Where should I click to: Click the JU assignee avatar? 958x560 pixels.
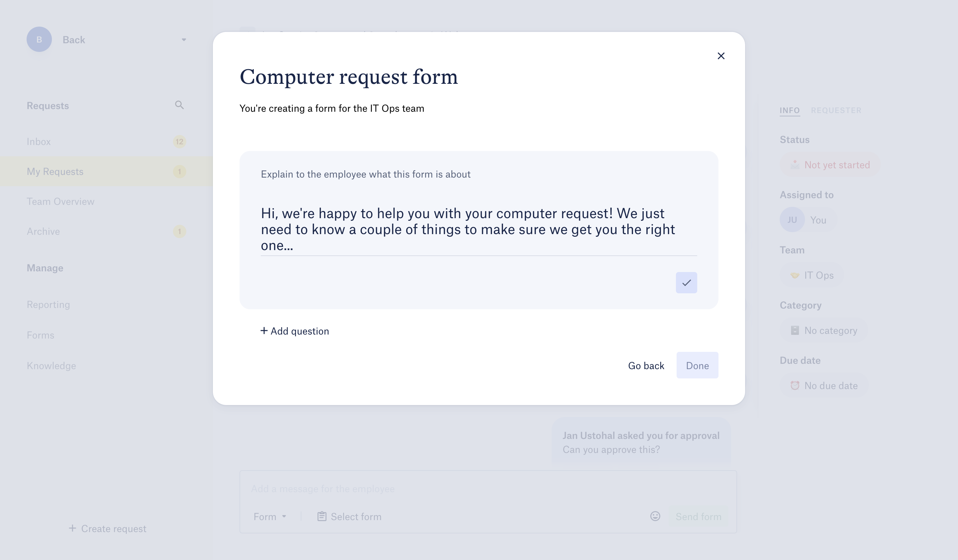[792, 220]
